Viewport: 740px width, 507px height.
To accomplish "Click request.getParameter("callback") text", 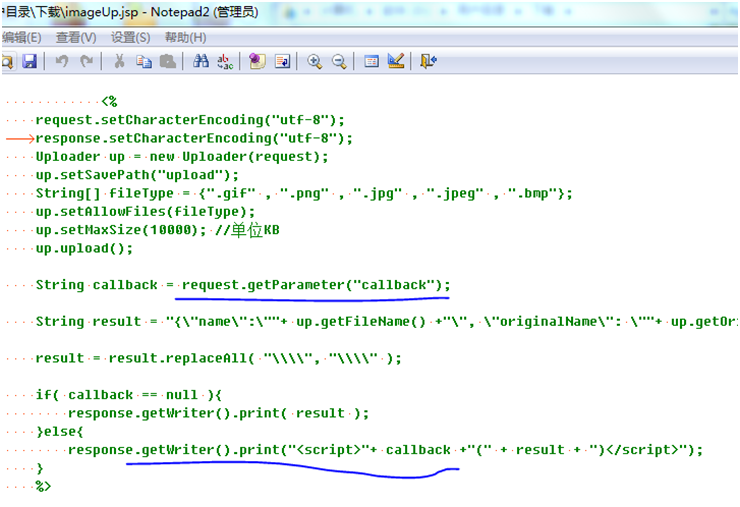I will click(x=316, y=285).
